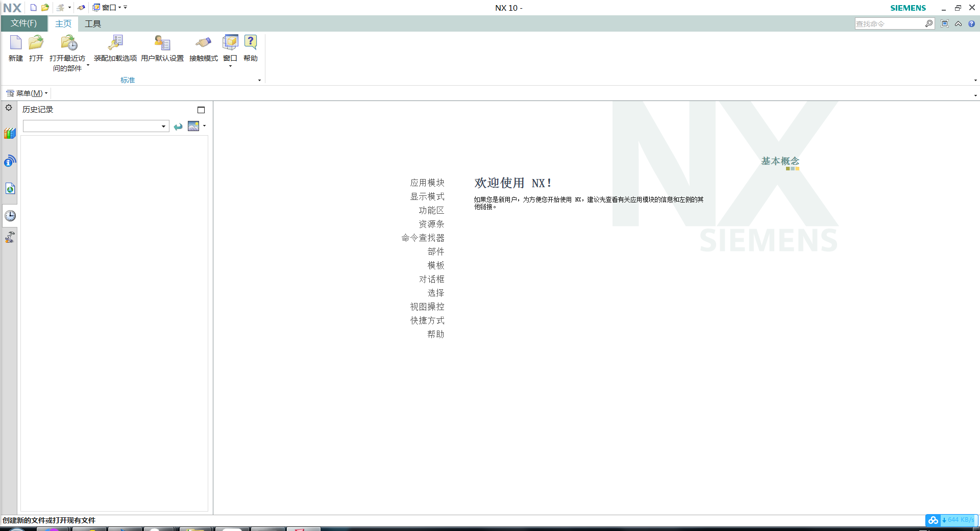Image resolution: width=980 pixels, height=531 pixels.
Task: Click the teal return arrow in history panel
Action: (x=178, y=127)
